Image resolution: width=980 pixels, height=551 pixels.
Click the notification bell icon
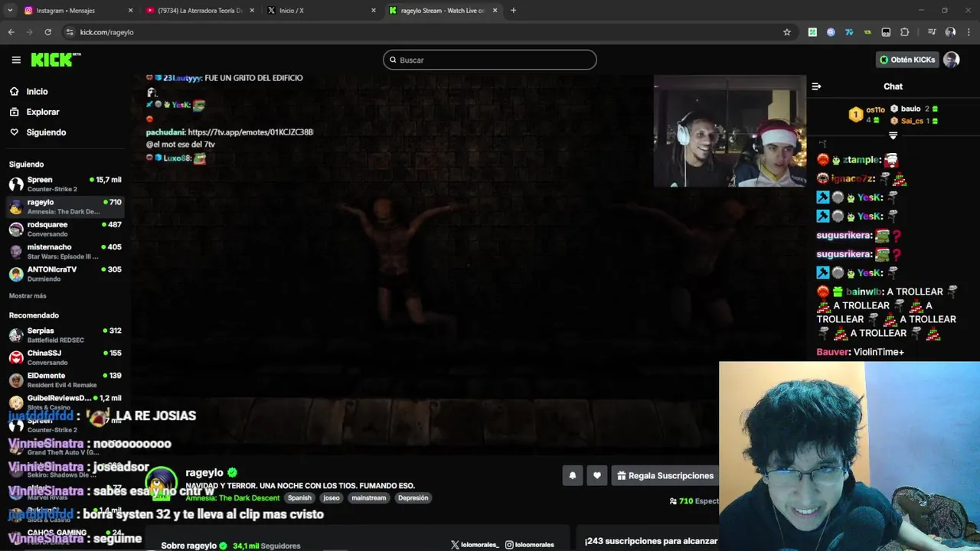(572, 475)
